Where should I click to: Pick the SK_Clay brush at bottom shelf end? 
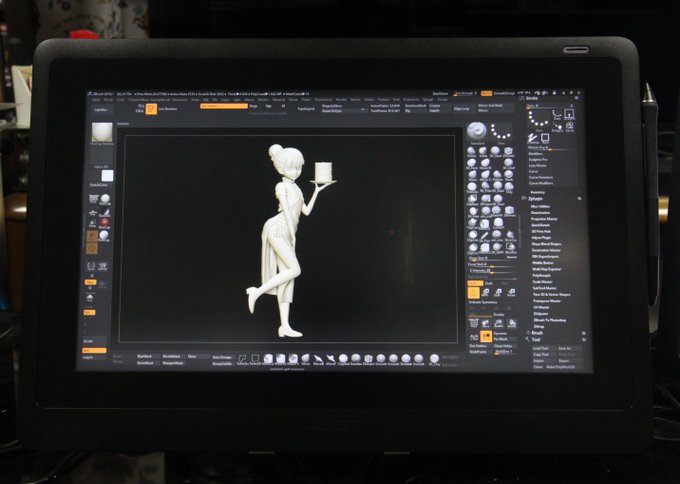coord(434,359)
